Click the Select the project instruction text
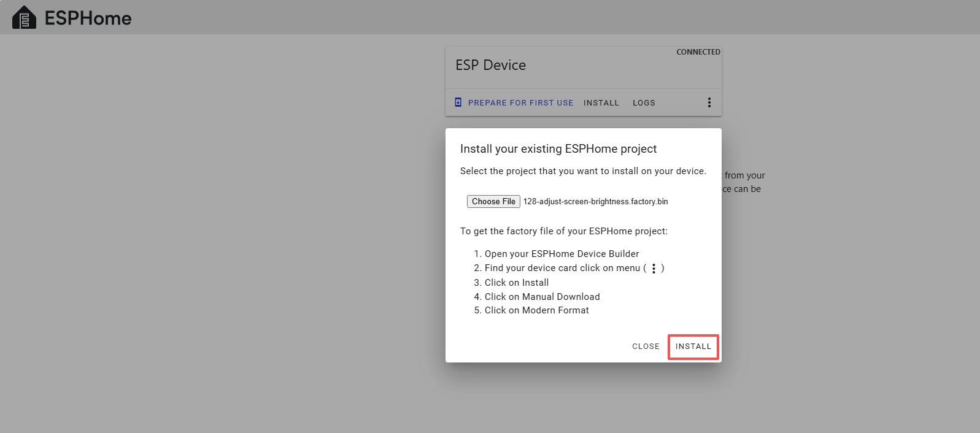This screenshot has height=433, width=980. (x=582, y=171)
